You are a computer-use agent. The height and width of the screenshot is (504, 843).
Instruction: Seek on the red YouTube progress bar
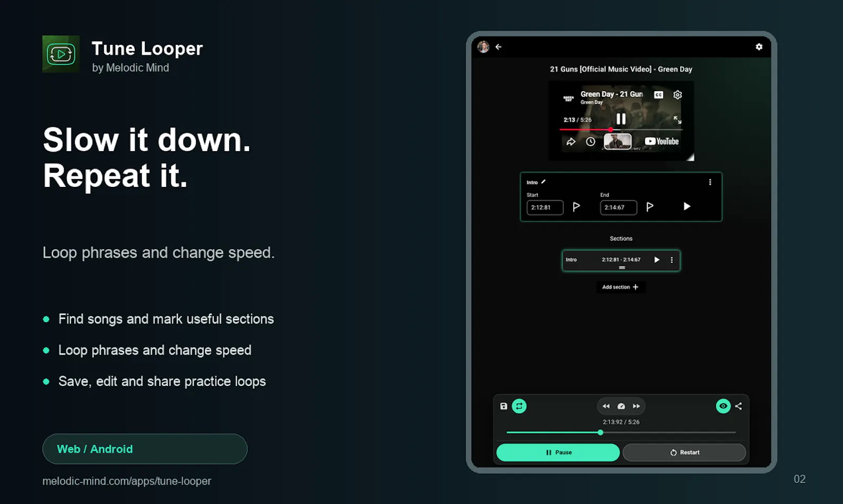click(x=621, y=130)
